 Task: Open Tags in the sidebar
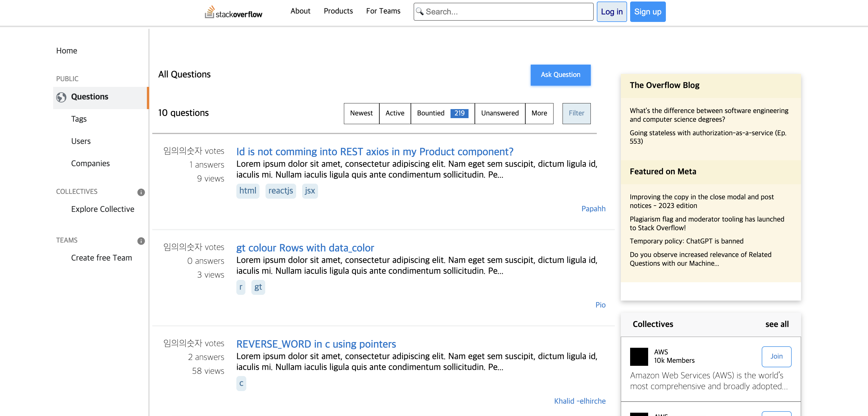tap(79, 119)
